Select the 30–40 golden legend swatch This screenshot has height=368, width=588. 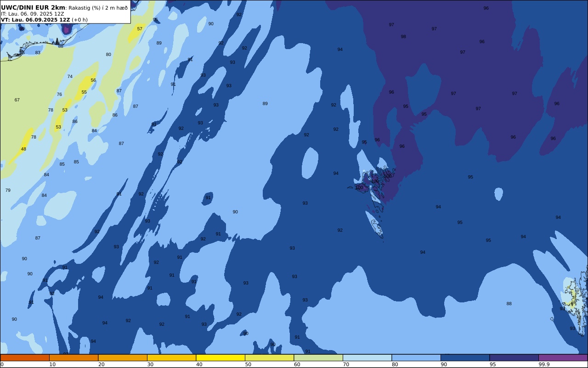[171, 358]
